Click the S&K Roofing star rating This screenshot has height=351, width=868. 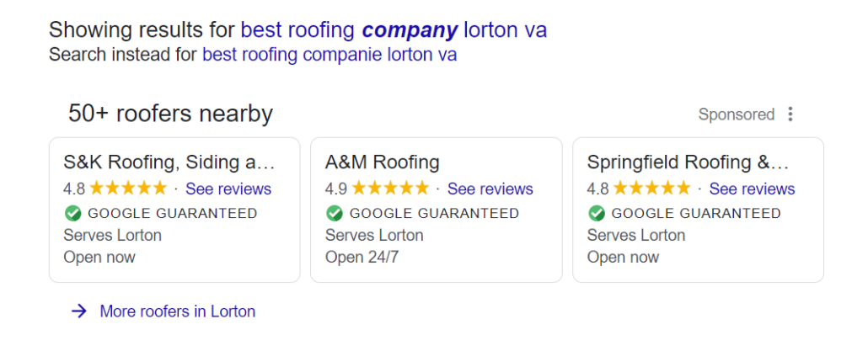click(128, 189)
